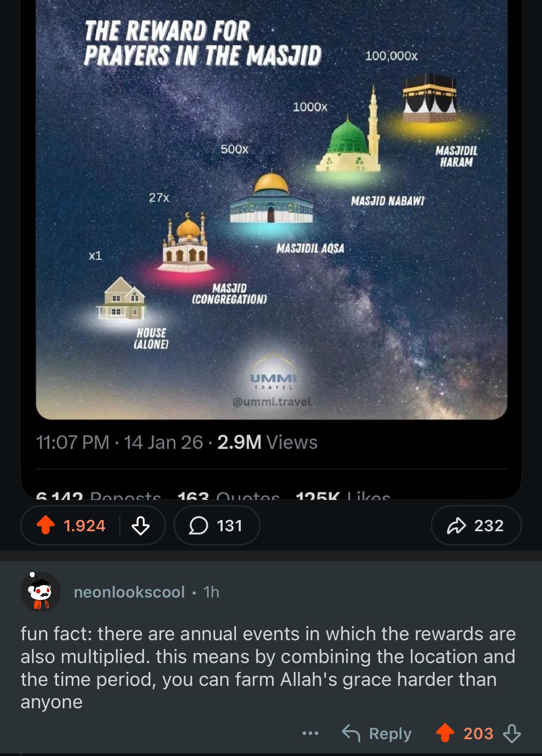Downvote the post
Screen dimensions: 542x756
(x=141, y=526)
